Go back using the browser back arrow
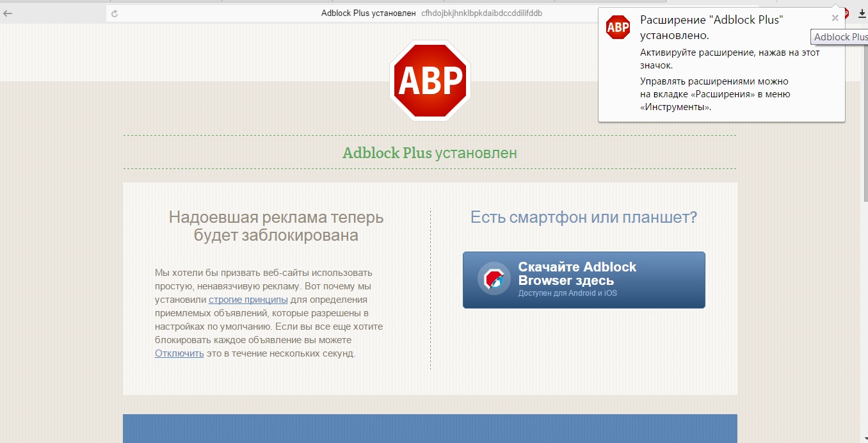 (8, 13)
